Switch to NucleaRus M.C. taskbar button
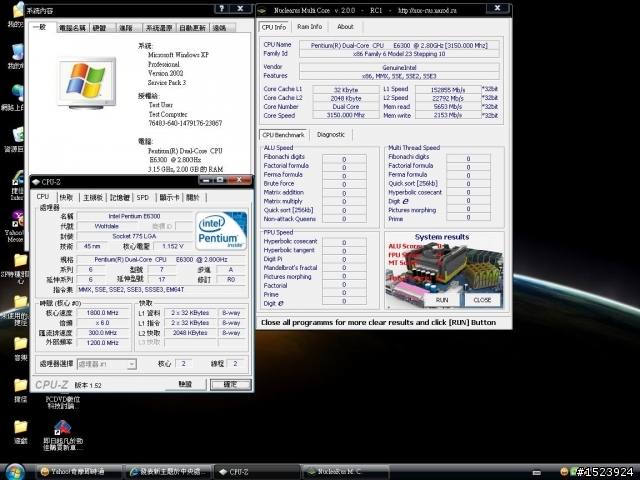This screenshot has height=480, width=640. [x=345, y=472]
